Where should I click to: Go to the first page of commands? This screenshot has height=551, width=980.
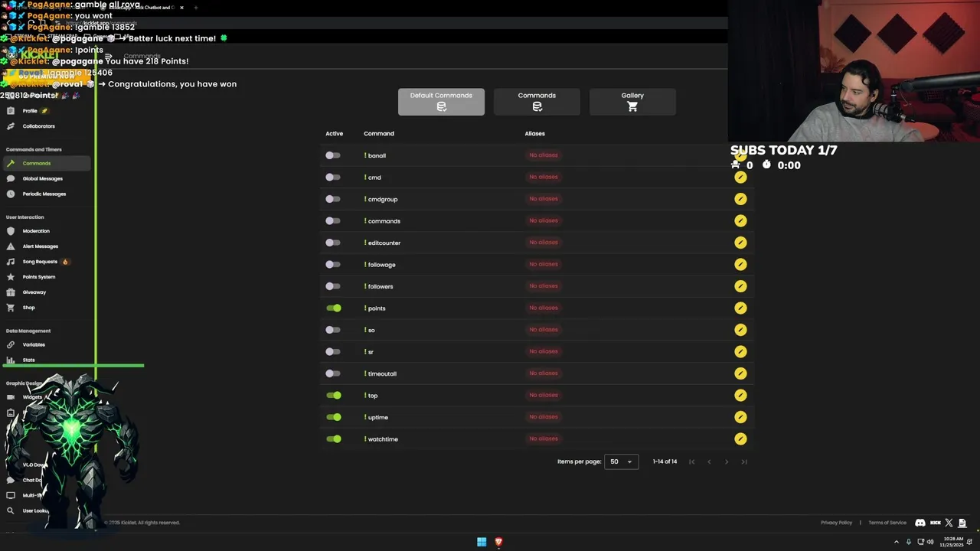692,461
